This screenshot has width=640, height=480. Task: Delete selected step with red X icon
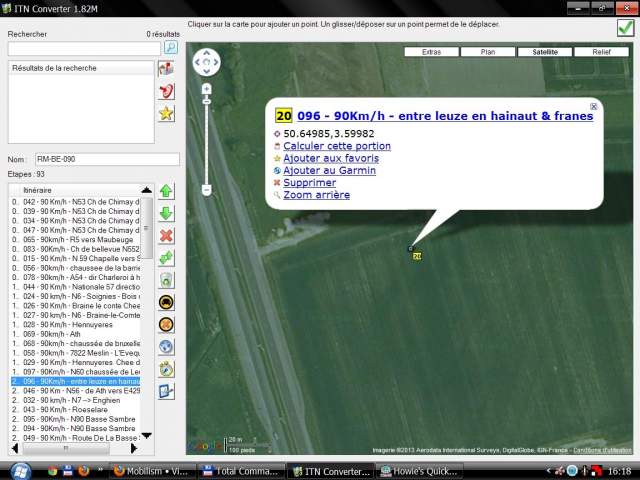click(166, 236)
